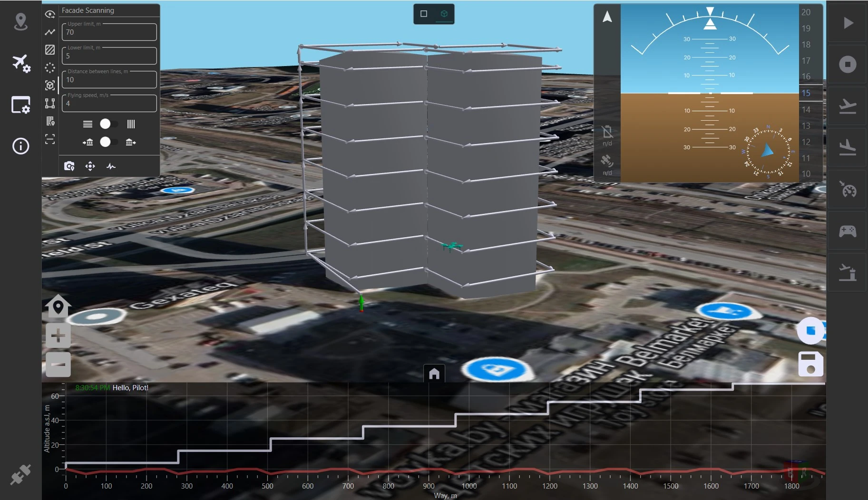Toggle inward/outward facade direction switch
This screenshot has width=868, height=500.
[109, 142]
